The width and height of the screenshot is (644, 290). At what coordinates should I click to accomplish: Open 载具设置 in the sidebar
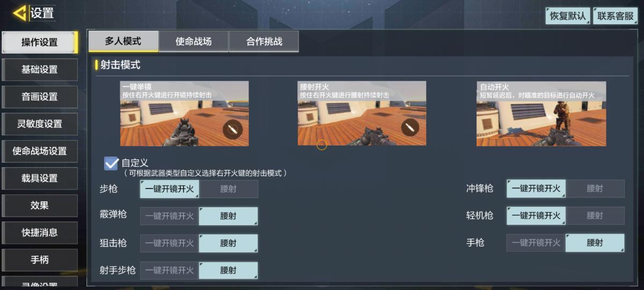tap(40, 178)
